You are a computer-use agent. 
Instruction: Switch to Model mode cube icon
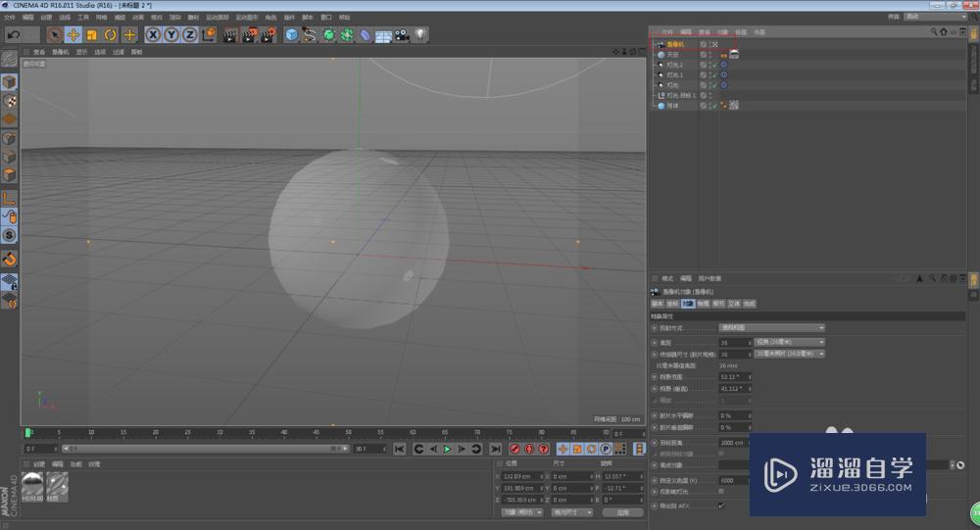[x=9, y=82]
